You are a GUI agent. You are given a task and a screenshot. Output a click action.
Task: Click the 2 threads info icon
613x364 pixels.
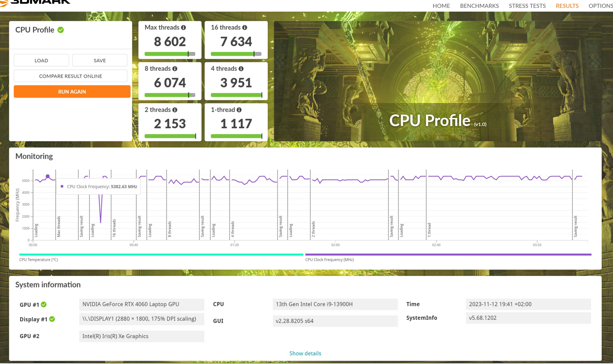pos(174,110)
